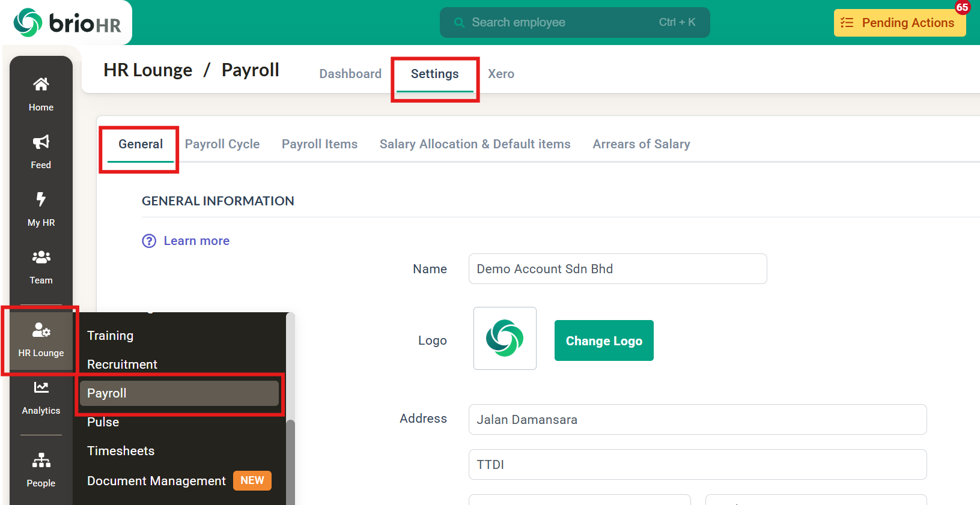Screen dimensions: 980x505
Task: Click the search magnifier icon
Action: coord(459,23)
